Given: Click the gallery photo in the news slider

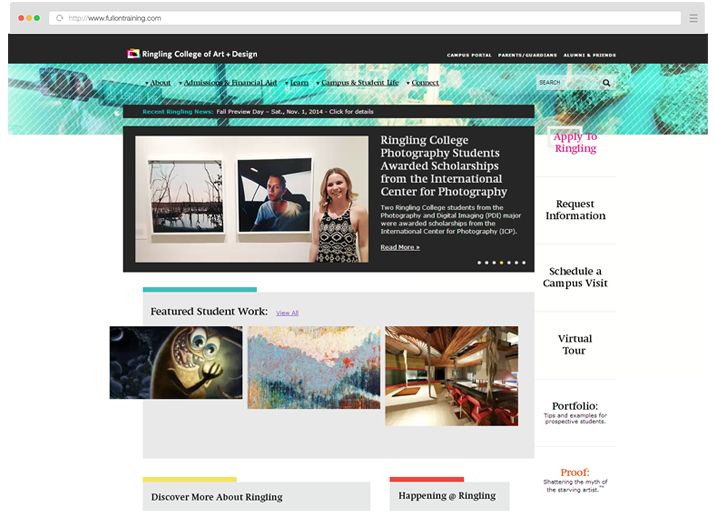Looking at the screenshot, I should [252, 199].
